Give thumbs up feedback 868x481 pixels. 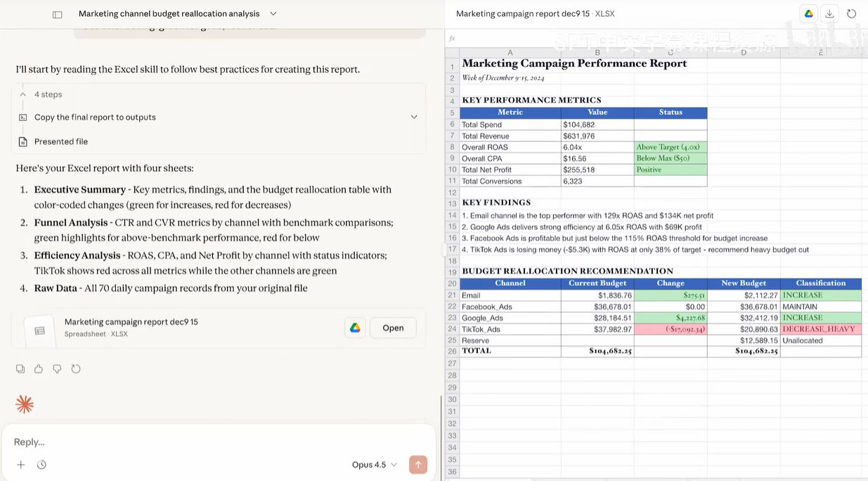point(39,368)
